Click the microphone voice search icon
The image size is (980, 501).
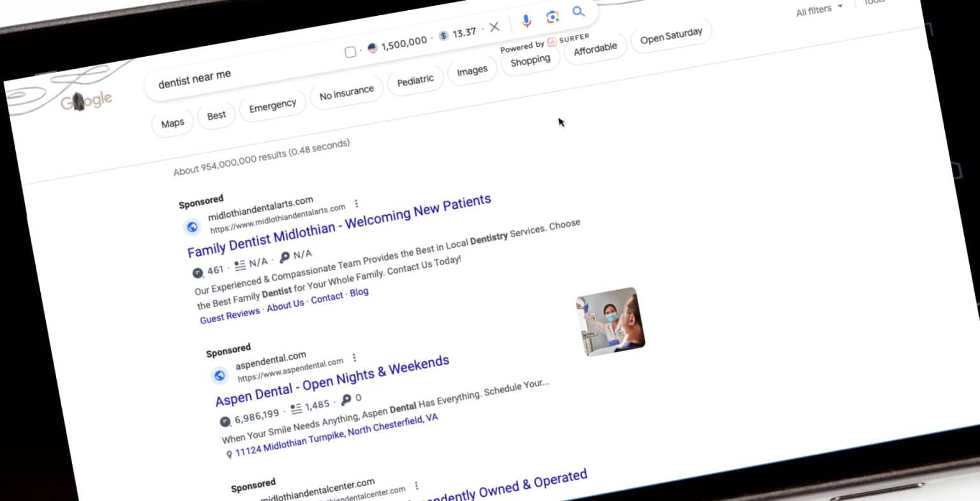(x=526, y=21)
